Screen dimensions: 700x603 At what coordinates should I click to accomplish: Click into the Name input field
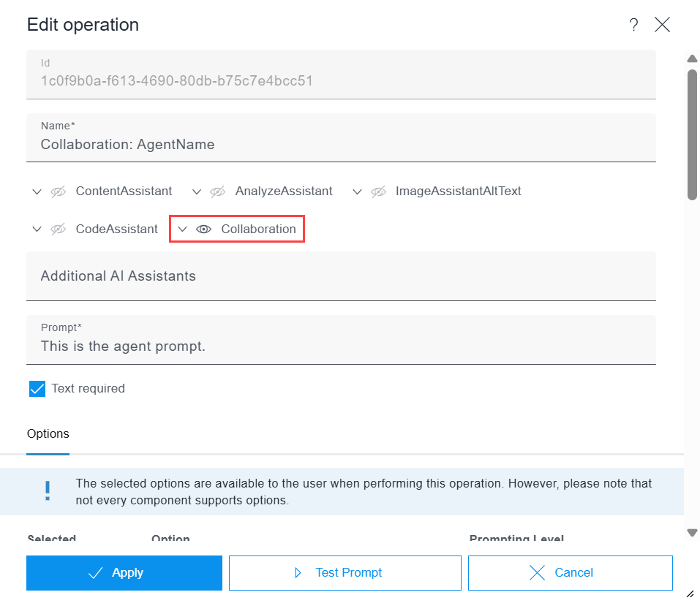(341, 145)
